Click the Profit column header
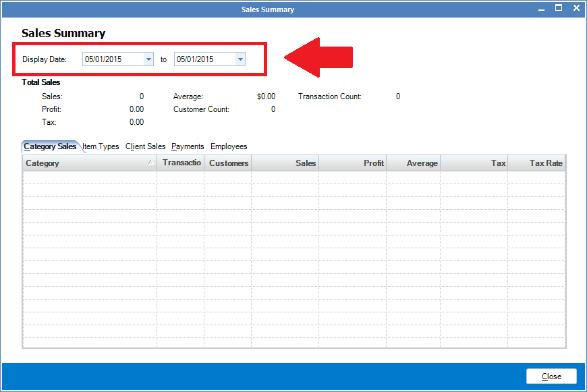Image resolution: width=587 pixels, height=392 pixels. pos(353,163)
